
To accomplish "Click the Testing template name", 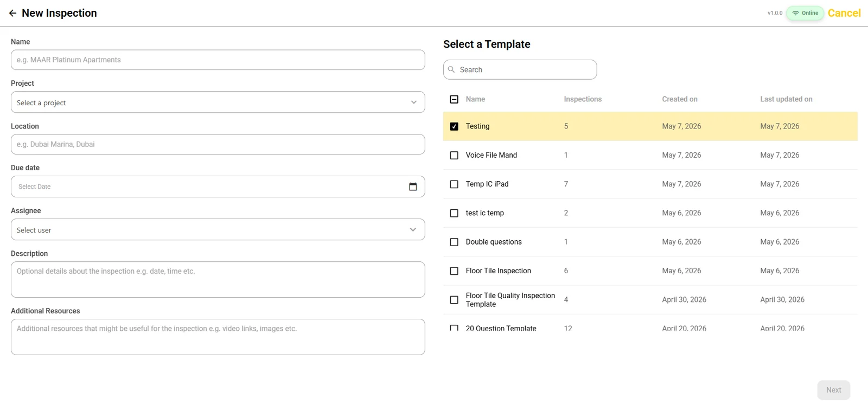I will click(x=477, y=126).
